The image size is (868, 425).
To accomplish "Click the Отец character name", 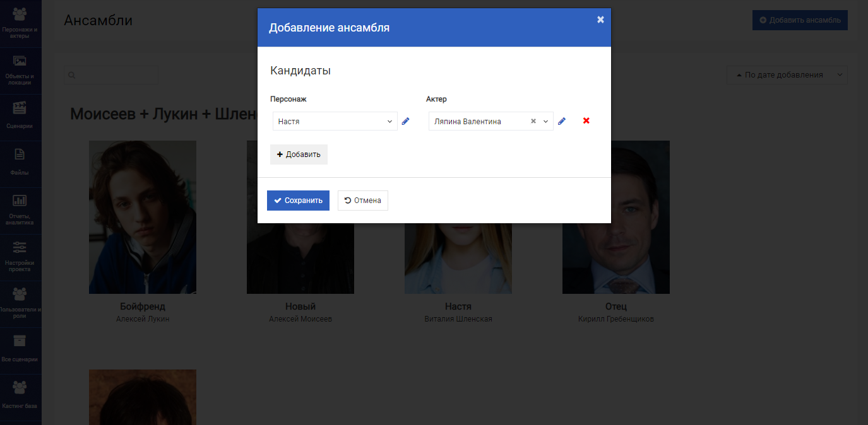I will (x=616, y=306).
